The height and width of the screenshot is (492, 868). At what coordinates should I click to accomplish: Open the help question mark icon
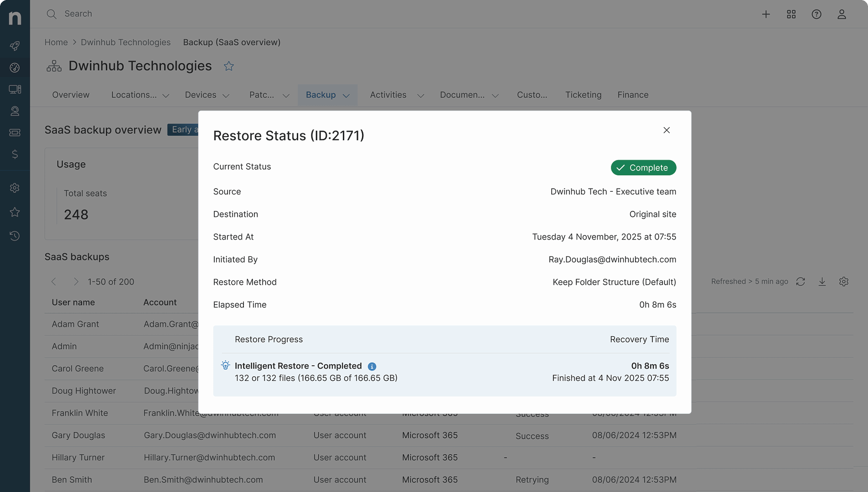coord(816,14)
